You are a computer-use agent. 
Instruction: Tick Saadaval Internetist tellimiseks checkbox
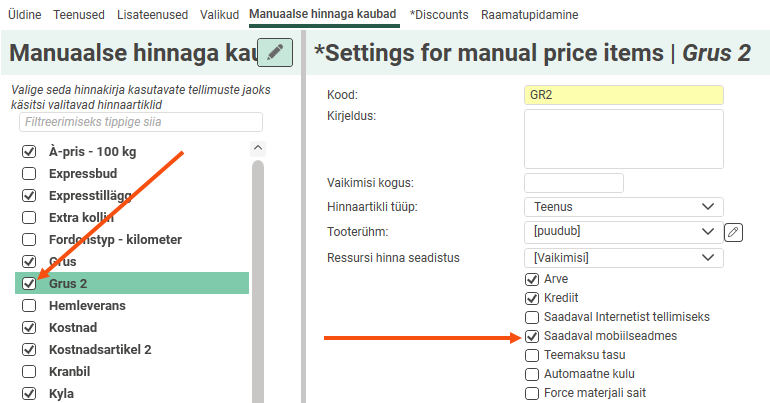tap(532, 317)
